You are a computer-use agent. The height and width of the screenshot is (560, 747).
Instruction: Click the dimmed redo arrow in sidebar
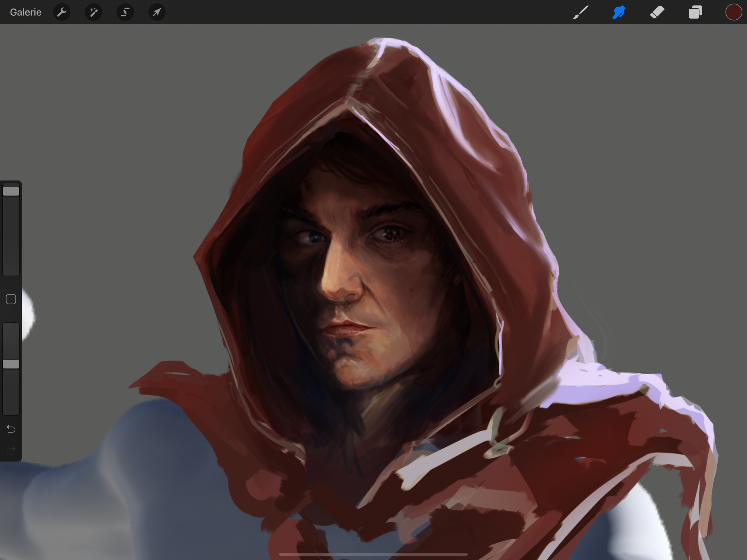pyautogui.click(x=11, y=451)
